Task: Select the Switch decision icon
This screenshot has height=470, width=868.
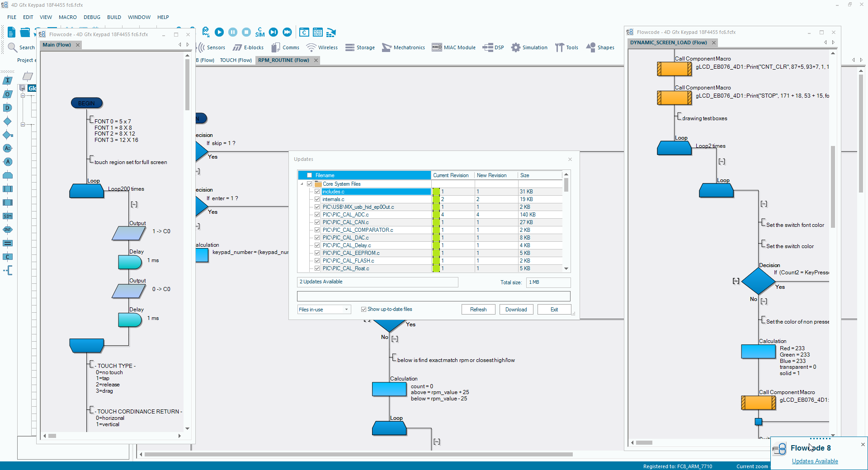Action: coord(8,135)
